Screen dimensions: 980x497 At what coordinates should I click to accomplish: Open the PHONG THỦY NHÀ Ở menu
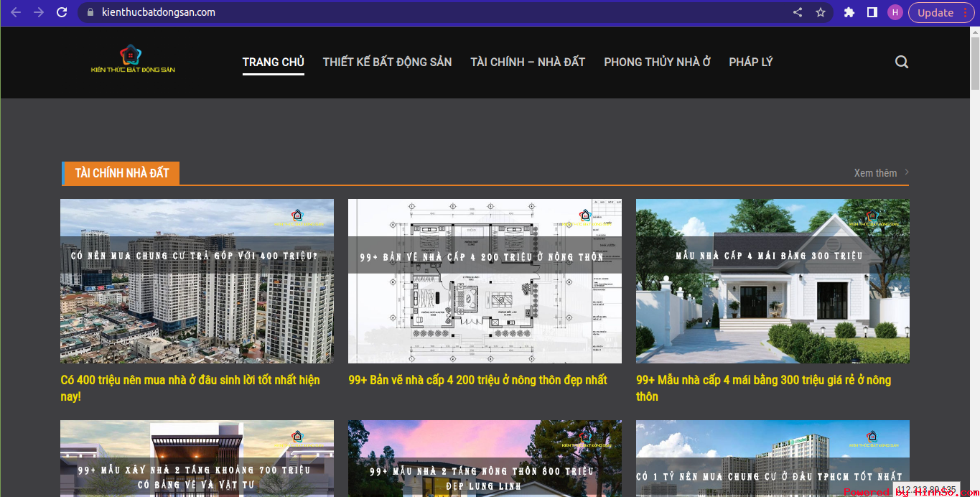click(657, 62)
